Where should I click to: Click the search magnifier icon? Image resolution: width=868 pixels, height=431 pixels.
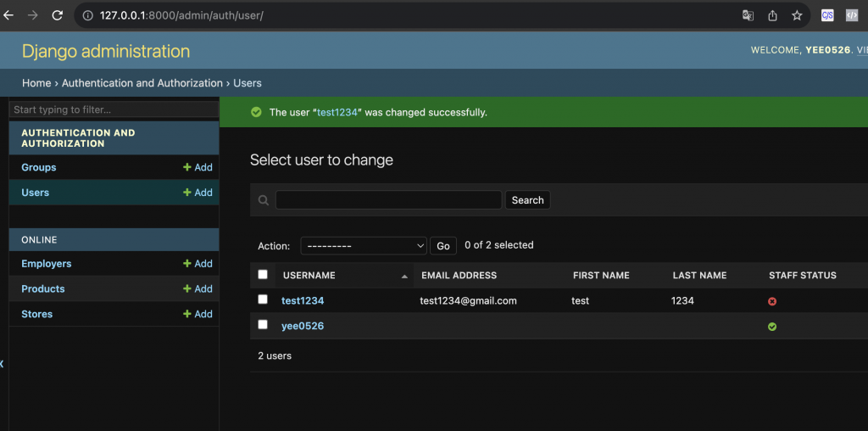(264, 200)
